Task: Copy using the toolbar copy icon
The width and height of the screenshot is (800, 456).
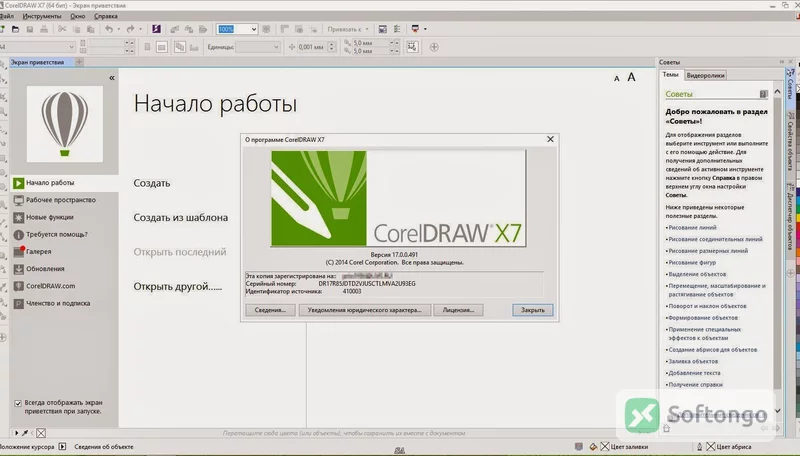Action: [77, 29]
